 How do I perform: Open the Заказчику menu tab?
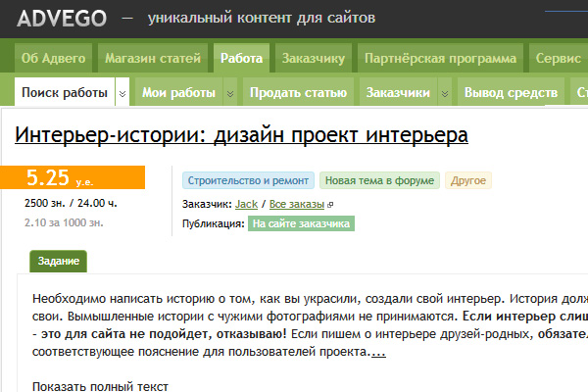pos(313,59)
